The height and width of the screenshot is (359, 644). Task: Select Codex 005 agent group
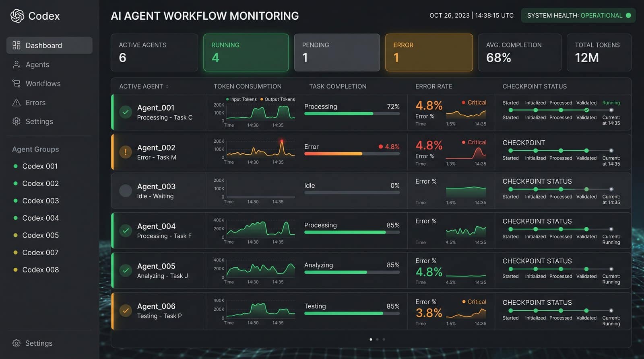coord(36,235)
